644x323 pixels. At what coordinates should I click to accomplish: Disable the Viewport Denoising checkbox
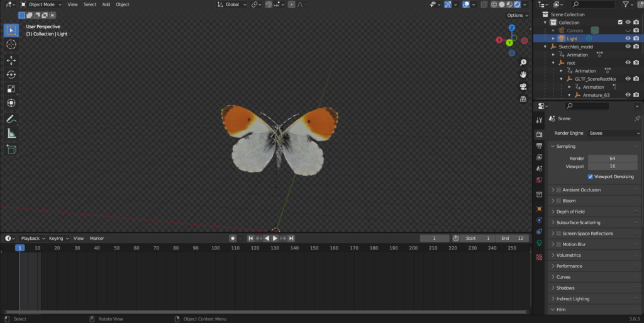[x=590, y=177]
